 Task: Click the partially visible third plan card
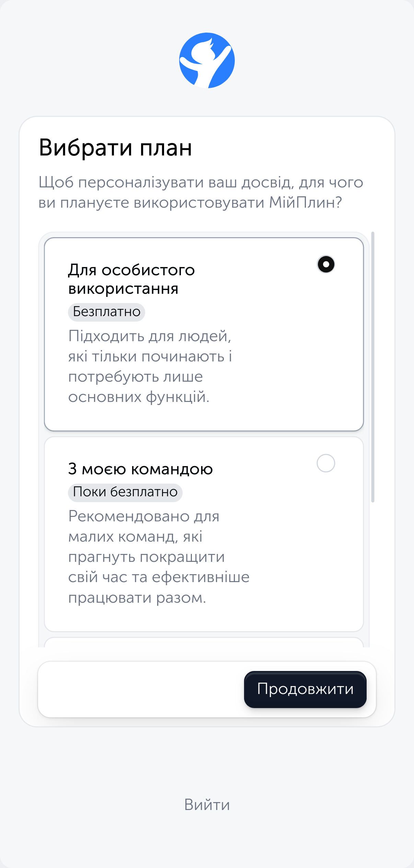coord(204,642)
